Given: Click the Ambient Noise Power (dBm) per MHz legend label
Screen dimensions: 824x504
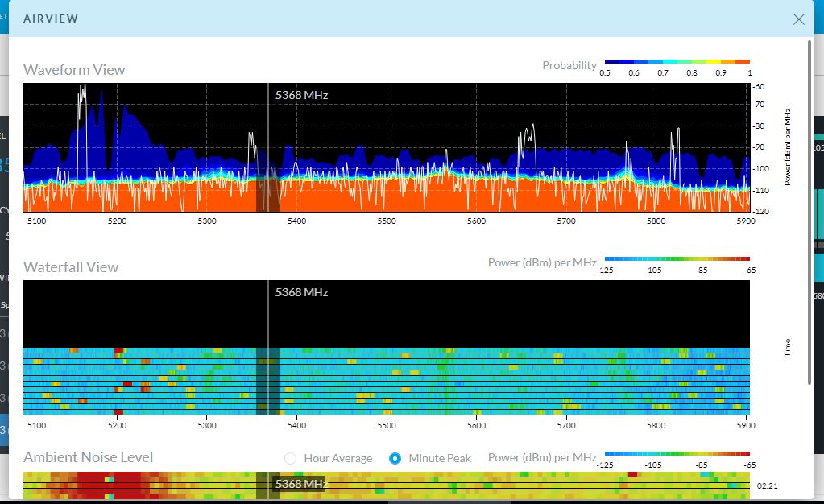Looking at the screenshot, I should 542,457.
